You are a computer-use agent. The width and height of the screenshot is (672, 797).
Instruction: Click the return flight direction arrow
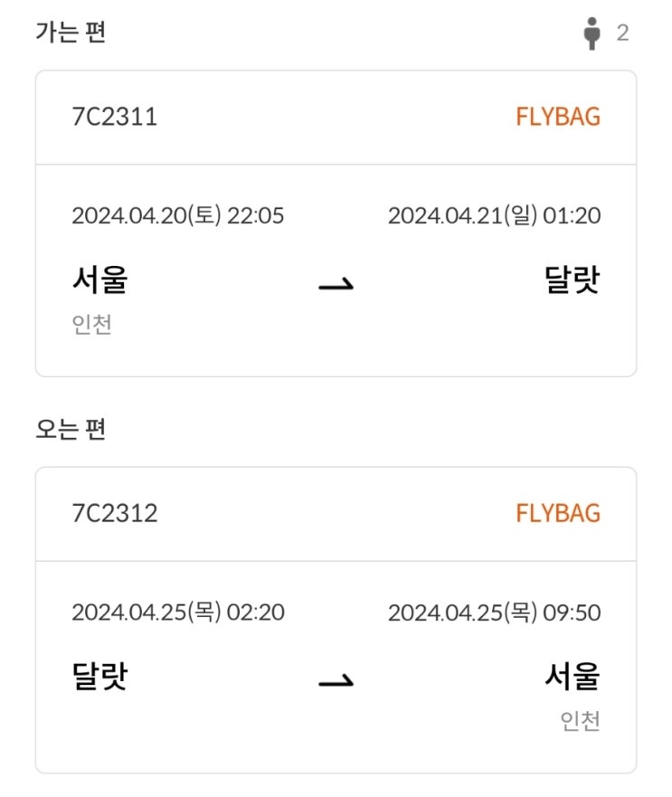coord(336,680)
